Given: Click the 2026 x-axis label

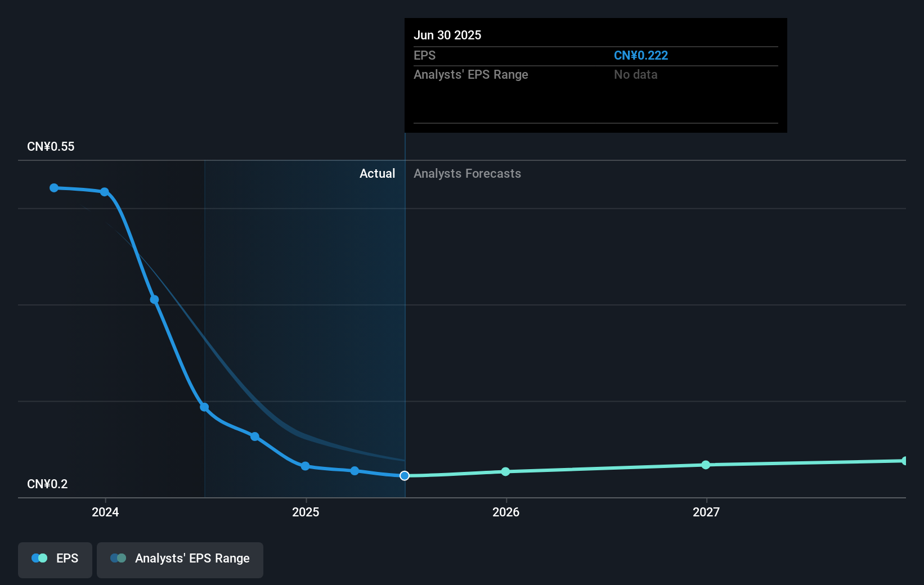Looking at the screenshot, I should pos(506,512).
